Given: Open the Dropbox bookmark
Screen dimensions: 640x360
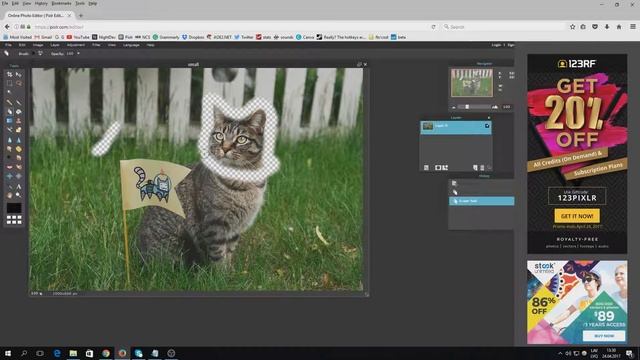Looking at the screenshot, I should [x=193, y=37].
